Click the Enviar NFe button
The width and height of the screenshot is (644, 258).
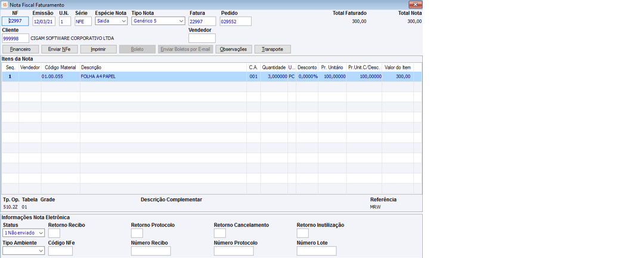(x=60, y=50)
